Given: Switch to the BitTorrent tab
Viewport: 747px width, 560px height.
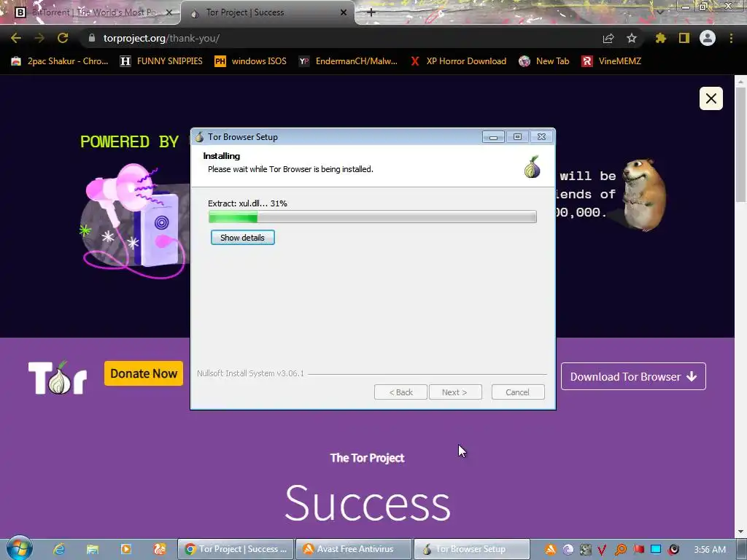Looking at the screenshot, I should 90,12.
